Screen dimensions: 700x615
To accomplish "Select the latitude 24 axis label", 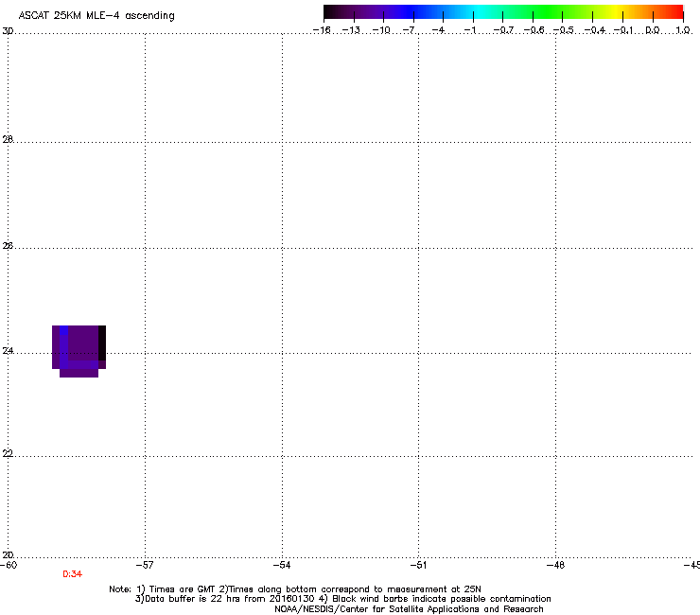I will pos(8,351).
